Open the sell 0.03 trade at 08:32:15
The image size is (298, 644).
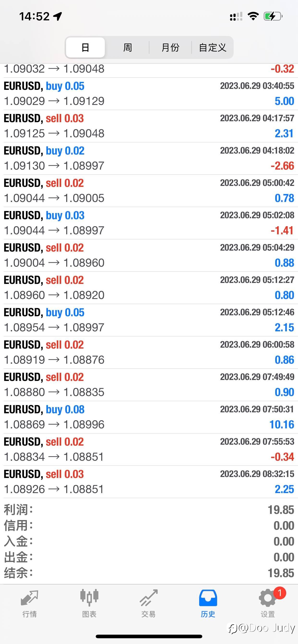(149, 482)
